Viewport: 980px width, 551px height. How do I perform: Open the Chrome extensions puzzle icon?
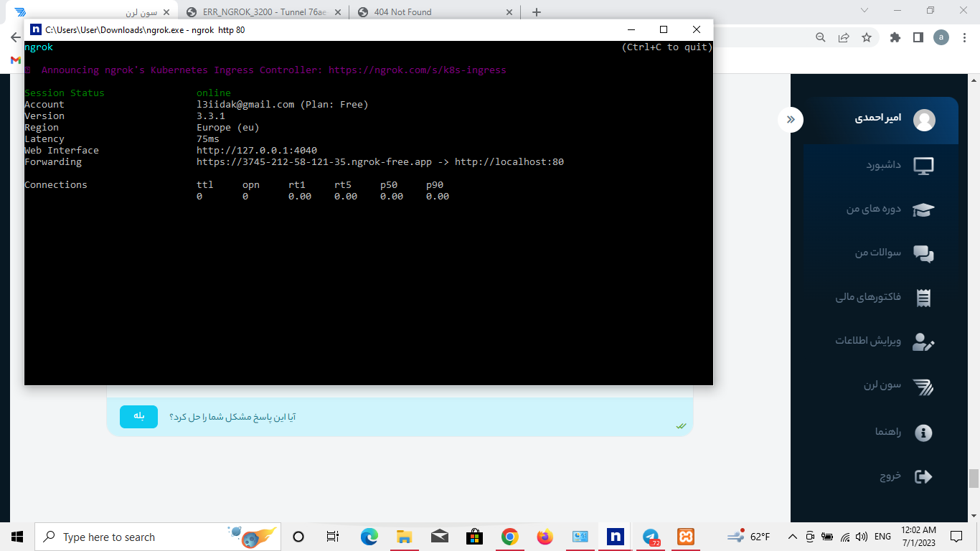[x=895, y=37]
